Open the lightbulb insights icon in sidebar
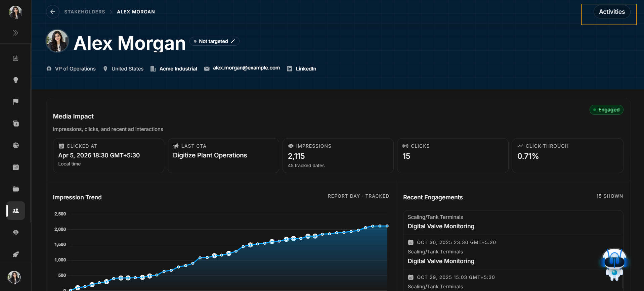Image resolution: width=644 pixels, height=291 pixels. tap(15, 80)
